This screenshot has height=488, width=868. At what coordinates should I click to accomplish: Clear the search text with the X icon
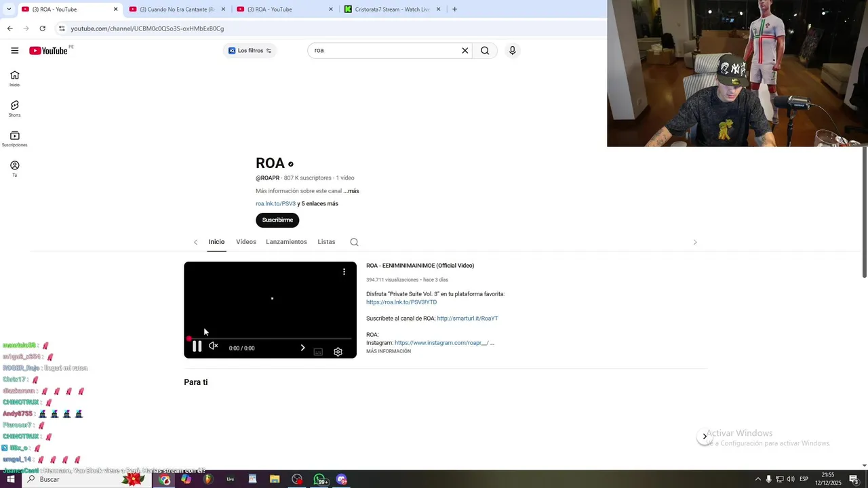coord(465,50)
